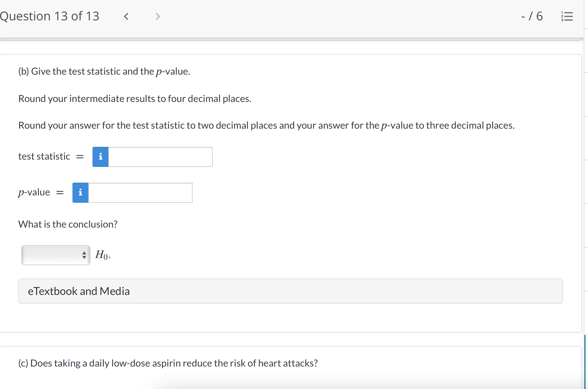The width and height of the screenshot is (588, 389).
Task: Click the blue scrollbar thumb at right edge
Action: pos(585,361)
